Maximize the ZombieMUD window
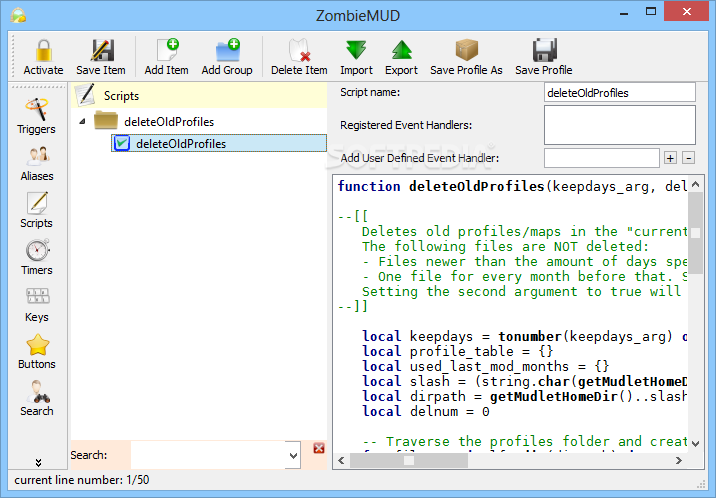The image size is (716, 498). pos(651,12)
